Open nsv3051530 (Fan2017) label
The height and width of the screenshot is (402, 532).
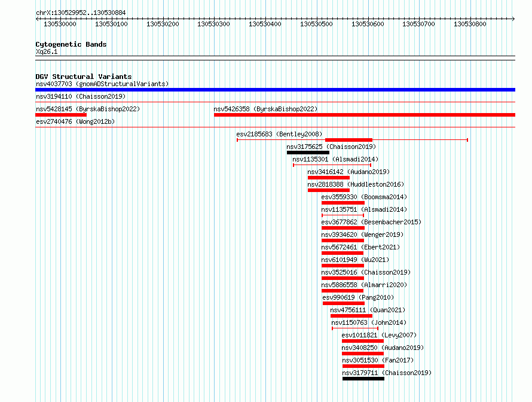(378, 360)
